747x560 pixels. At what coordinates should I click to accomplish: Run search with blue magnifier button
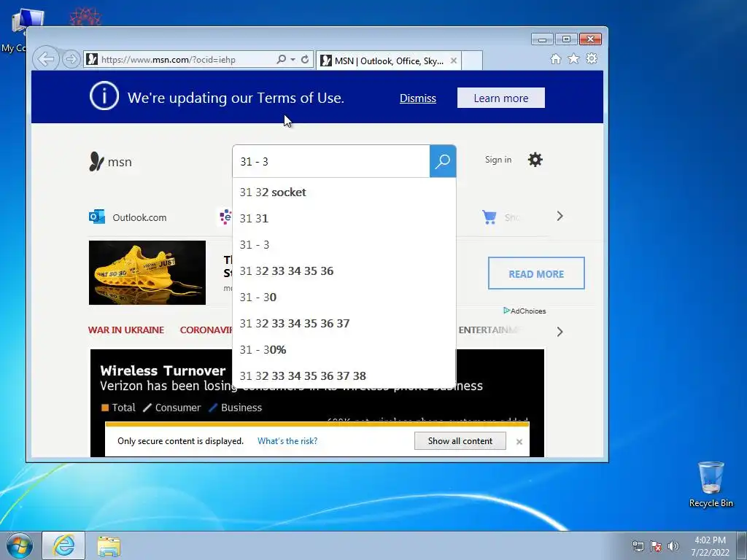(443, 161)
